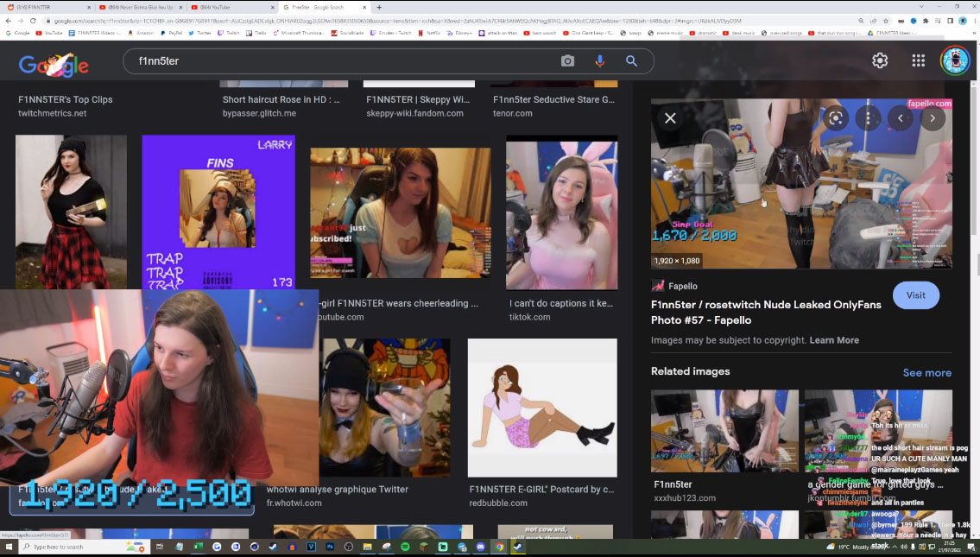
Task: Open the Chrome tab search dropdown arrow
Action: point(921,6)
